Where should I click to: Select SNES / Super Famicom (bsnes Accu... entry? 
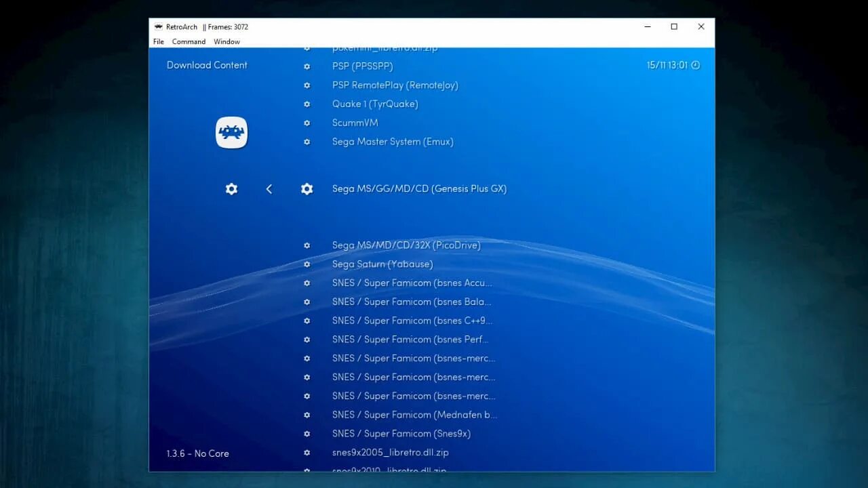click(x=412, y=283)
